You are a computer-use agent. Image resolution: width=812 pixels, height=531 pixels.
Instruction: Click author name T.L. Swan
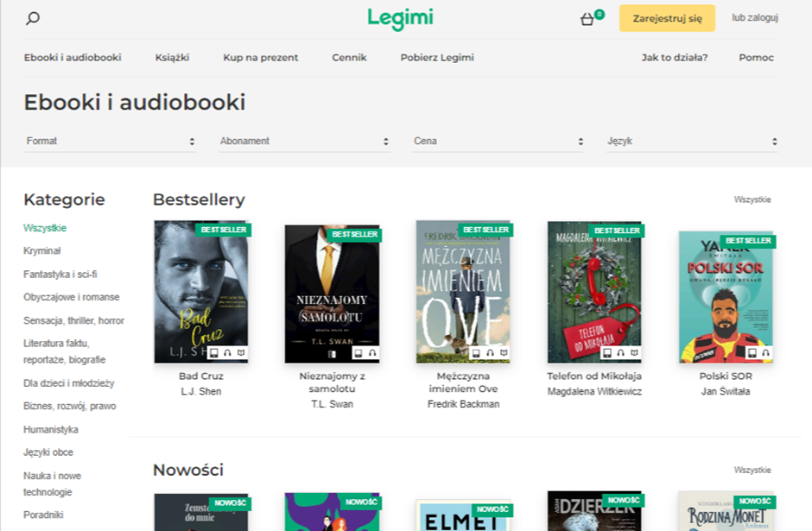pos(332,404)
